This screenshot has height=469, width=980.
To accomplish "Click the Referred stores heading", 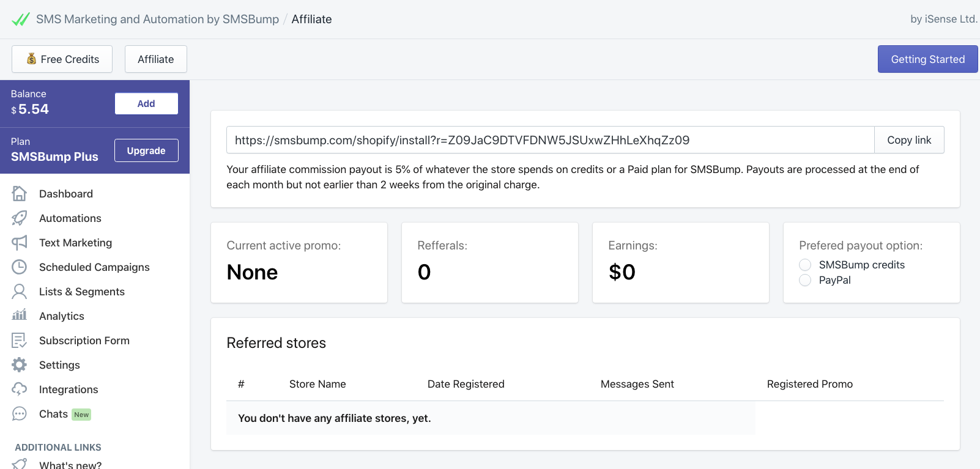I will 277,343.
